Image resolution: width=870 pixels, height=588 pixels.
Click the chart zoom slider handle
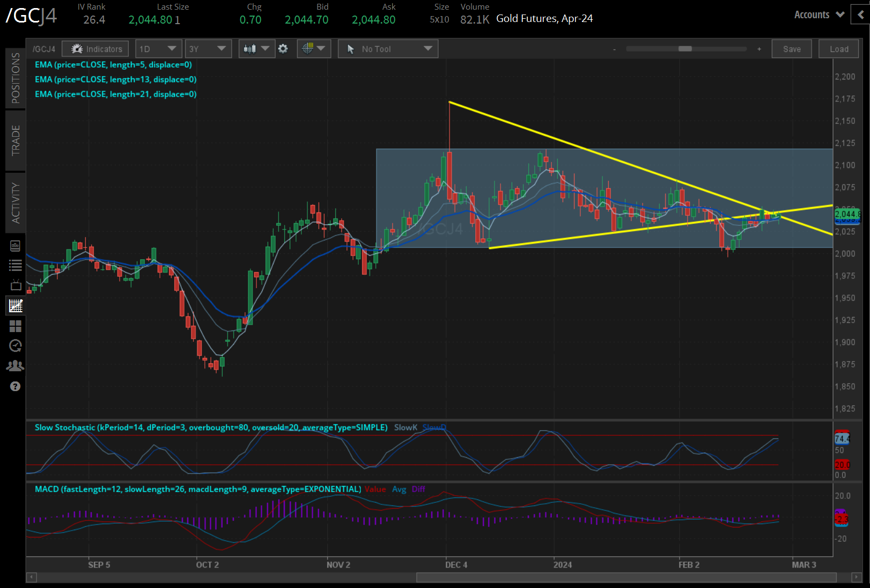click(x=685, y=49)
